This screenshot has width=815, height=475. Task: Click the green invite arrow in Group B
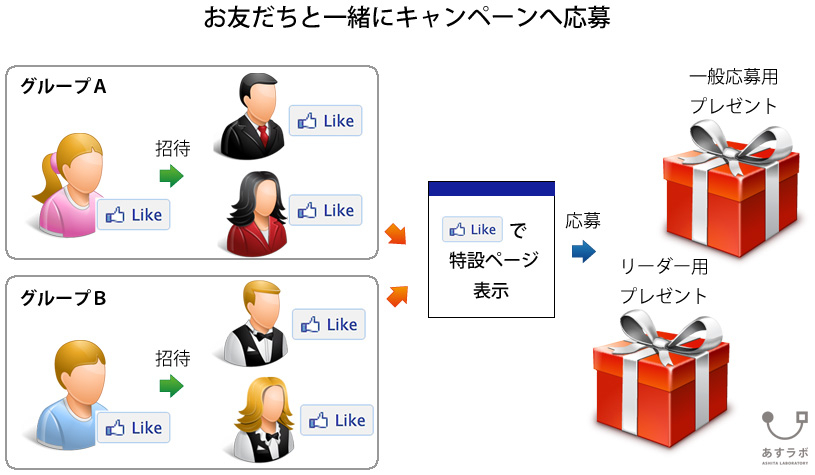(x=172, y=386)
